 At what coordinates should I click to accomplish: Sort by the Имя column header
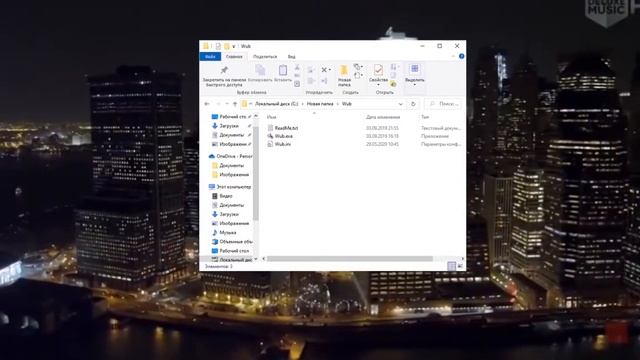pos(271,117)
